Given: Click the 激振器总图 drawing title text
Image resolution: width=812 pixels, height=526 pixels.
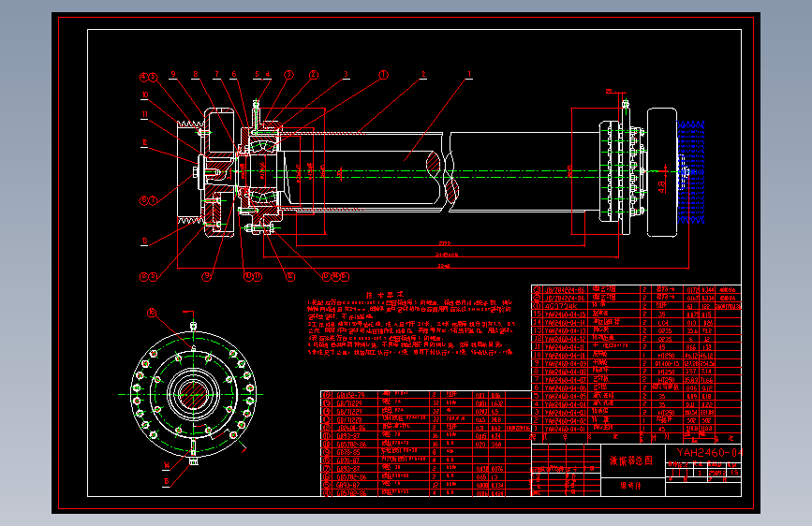Looking at the screenshot, I should click(630, 460).
